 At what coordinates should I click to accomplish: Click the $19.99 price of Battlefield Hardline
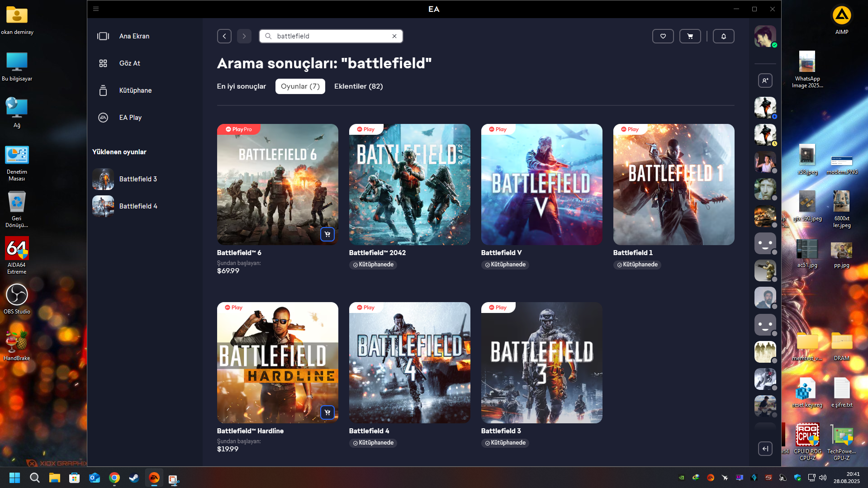[228, 449]
